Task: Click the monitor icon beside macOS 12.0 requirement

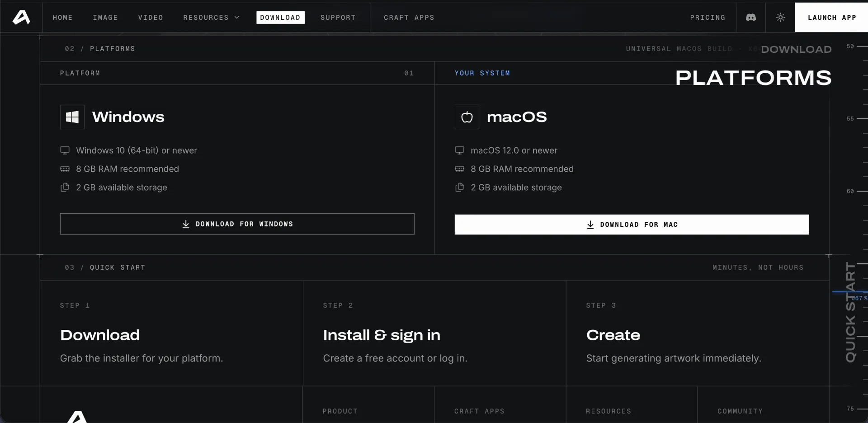Action: coord(460,150)
